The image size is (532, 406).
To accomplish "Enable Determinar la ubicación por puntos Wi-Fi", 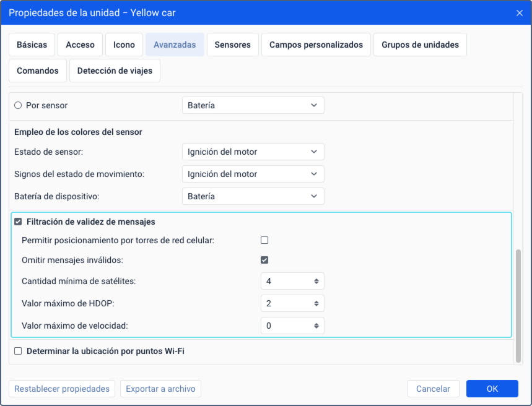I will point(18,351).
